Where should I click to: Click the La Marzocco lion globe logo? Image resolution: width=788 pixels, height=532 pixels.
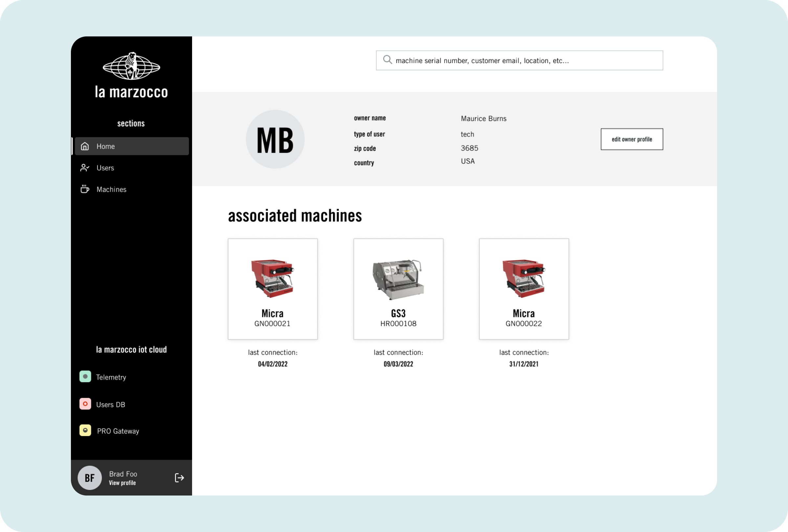[132, 66]
